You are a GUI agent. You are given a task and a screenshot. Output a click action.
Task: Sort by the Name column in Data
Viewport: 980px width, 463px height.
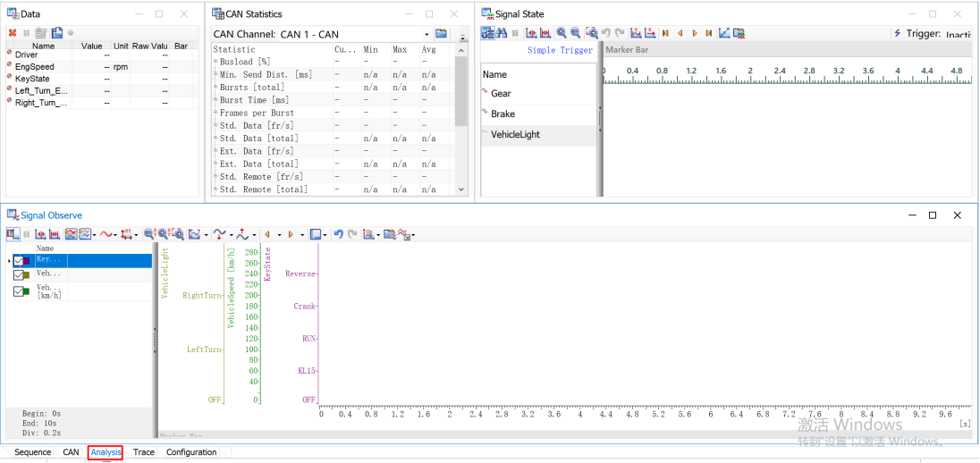(x=43, y=46)
